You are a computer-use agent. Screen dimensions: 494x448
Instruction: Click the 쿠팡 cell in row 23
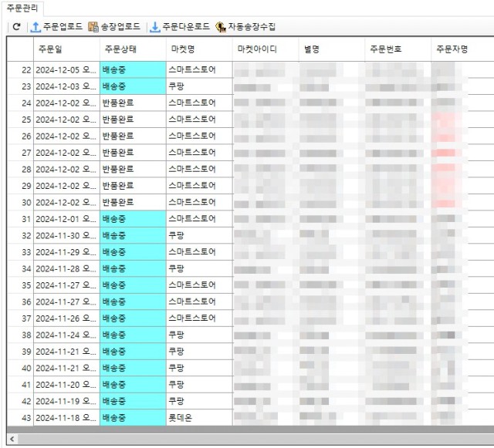pos(198,86)
